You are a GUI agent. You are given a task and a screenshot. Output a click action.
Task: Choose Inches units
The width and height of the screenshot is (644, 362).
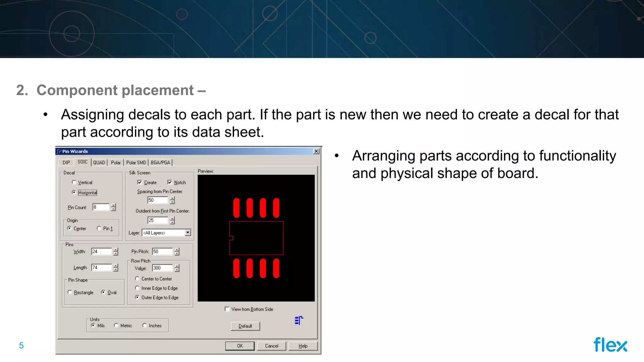coord(152,326)
